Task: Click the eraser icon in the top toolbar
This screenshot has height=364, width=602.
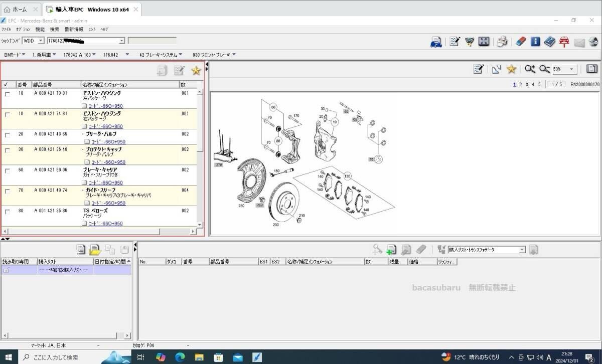Action: point(520,41)
